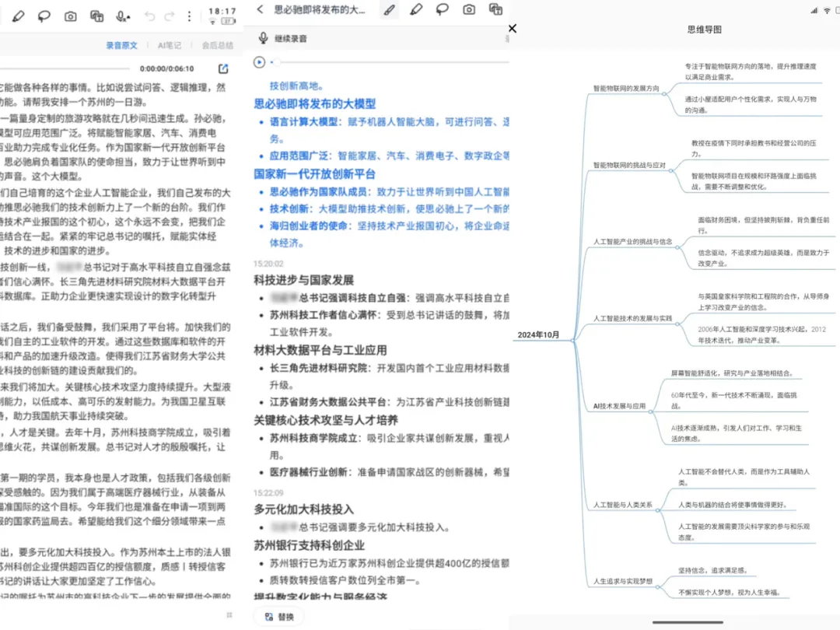Tap the 继续录音 button
The image size is (840, 630).
point(284,38)
